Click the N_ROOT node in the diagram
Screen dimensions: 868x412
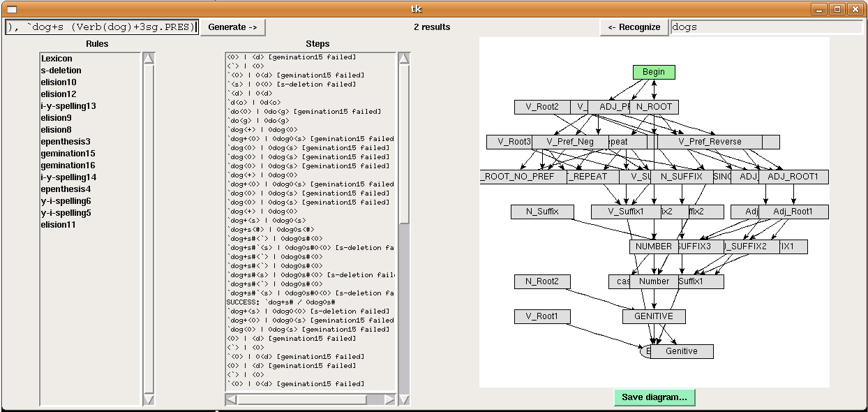coord(654,107)
